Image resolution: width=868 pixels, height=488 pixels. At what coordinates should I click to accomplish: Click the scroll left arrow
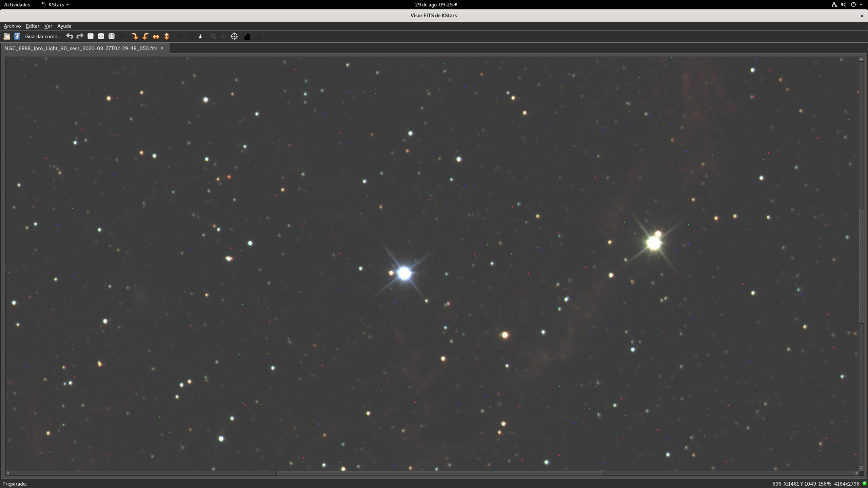click(x=8, y=473)
